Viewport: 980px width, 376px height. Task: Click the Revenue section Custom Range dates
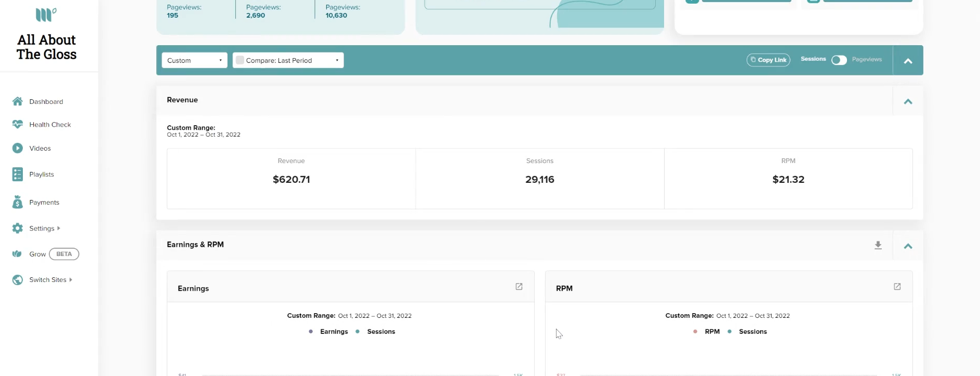point(203,135)
